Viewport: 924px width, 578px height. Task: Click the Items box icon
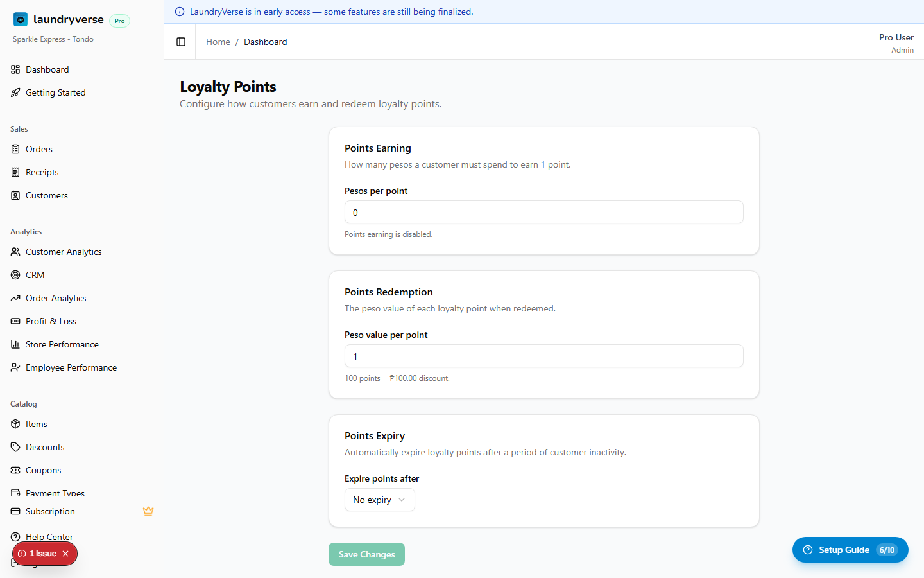[x=15, y=424]
